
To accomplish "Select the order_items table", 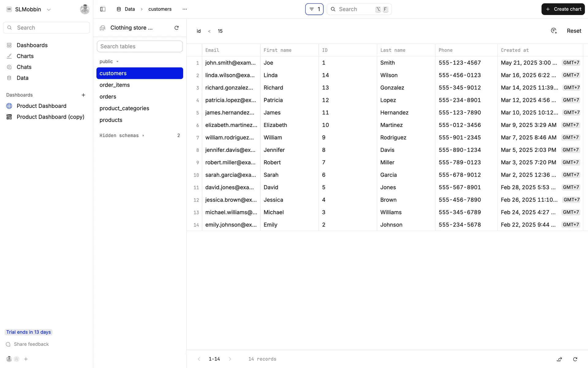I will [115, 85].
